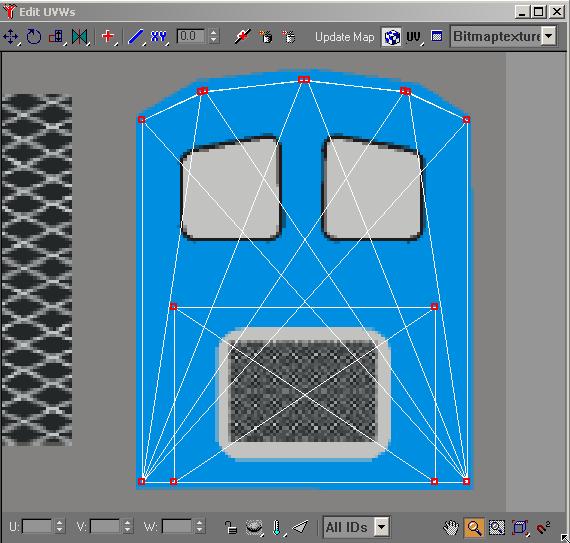Toggle the Show Map checkered cube button

pos(391,37)
